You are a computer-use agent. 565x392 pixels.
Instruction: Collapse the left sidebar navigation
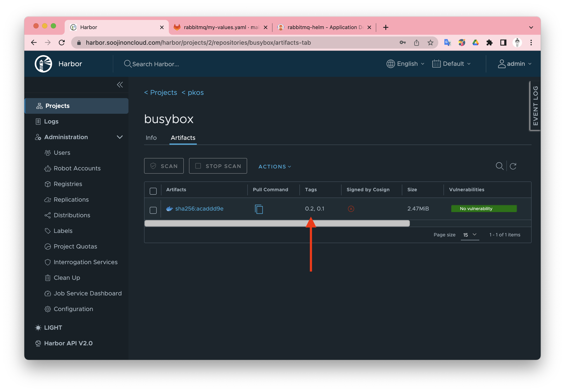point(120,85)
